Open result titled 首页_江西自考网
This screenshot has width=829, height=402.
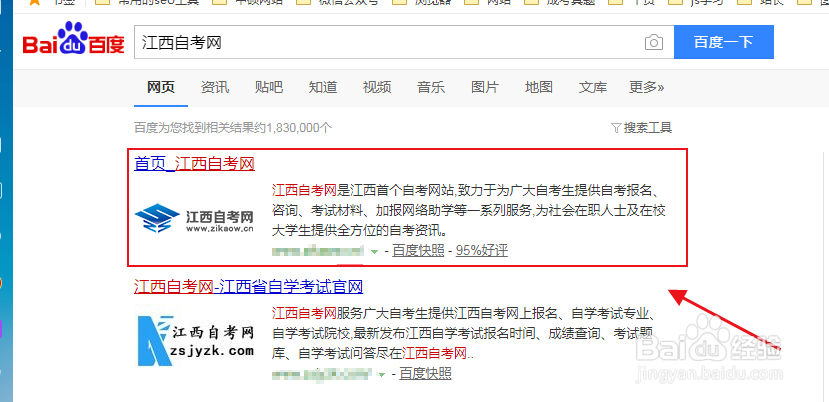tap(195, 164)
